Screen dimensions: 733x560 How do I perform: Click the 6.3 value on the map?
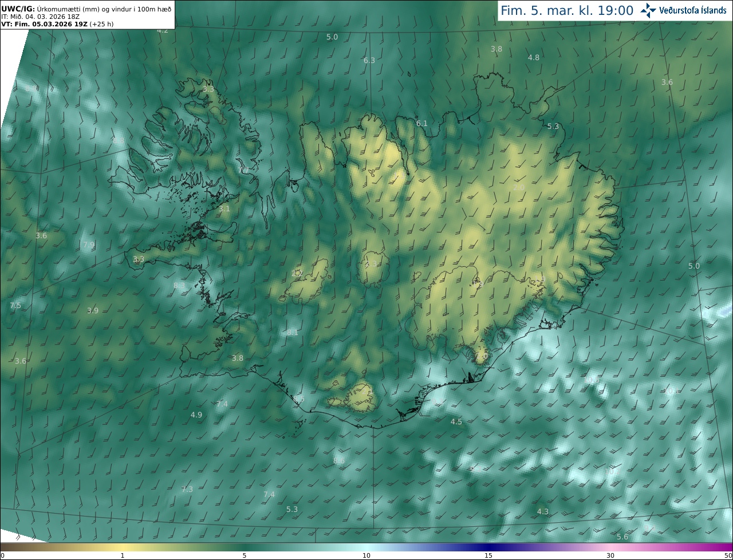369,61
